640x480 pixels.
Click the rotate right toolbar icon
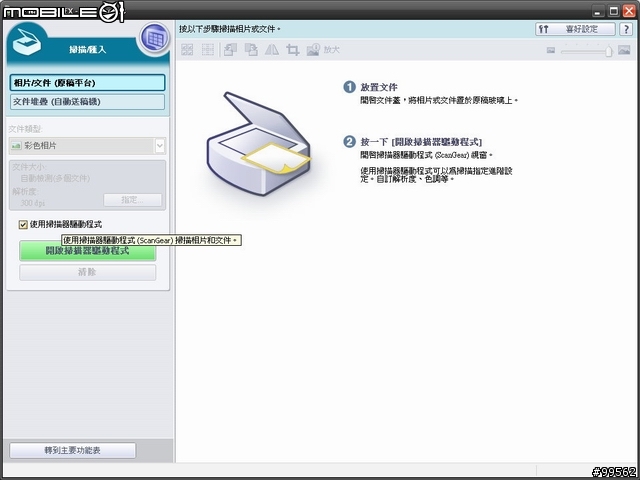(x=251, y=50)
